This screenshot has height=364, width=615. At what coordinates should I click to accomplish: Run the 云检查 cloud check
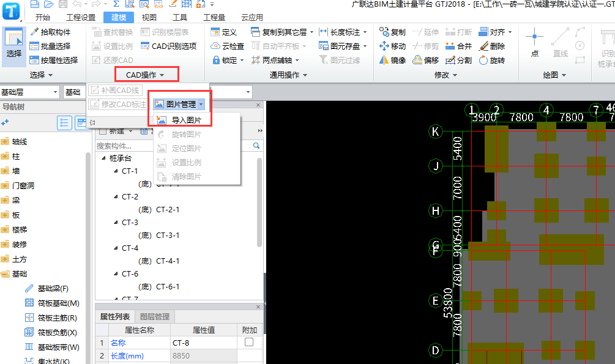click(x=228, y=46)
